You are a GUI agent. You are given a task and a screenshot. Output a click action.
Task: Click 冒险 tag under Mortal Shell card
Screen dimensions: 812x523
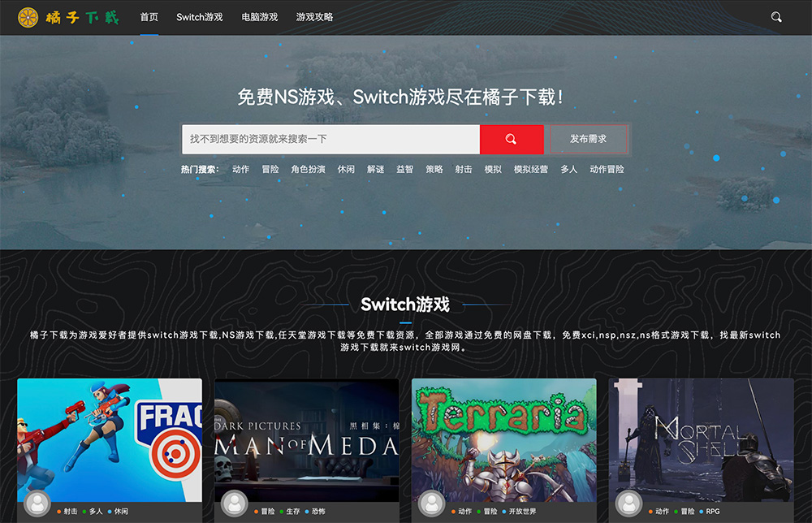(688, 511)
